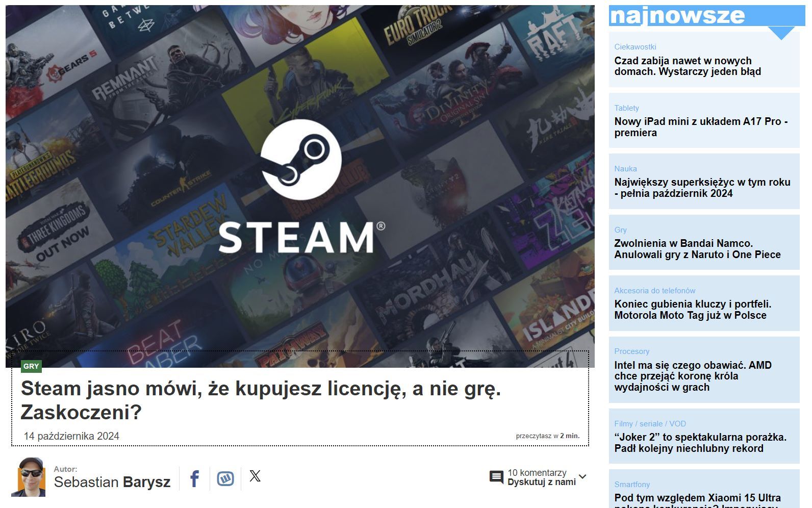Open category Ciekawostki
The image size is (812, 508).
[x=635, y=47]
